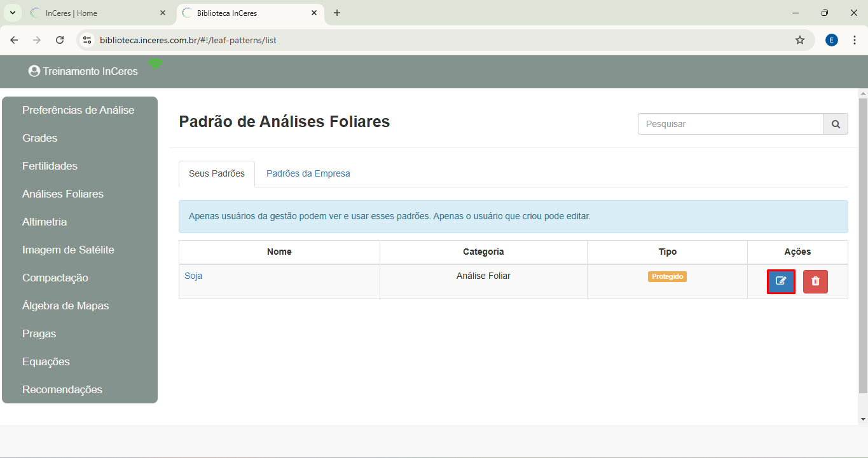Close the InCeres | Home tab
The image size is (868, 458).
click(163, 13)
